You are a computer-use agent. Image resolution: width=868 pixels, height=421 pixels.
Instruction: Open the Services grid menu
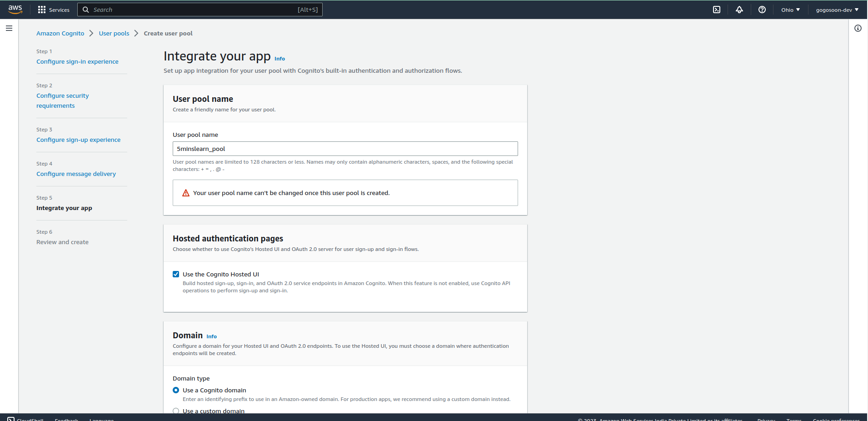[x=42, y=10]
